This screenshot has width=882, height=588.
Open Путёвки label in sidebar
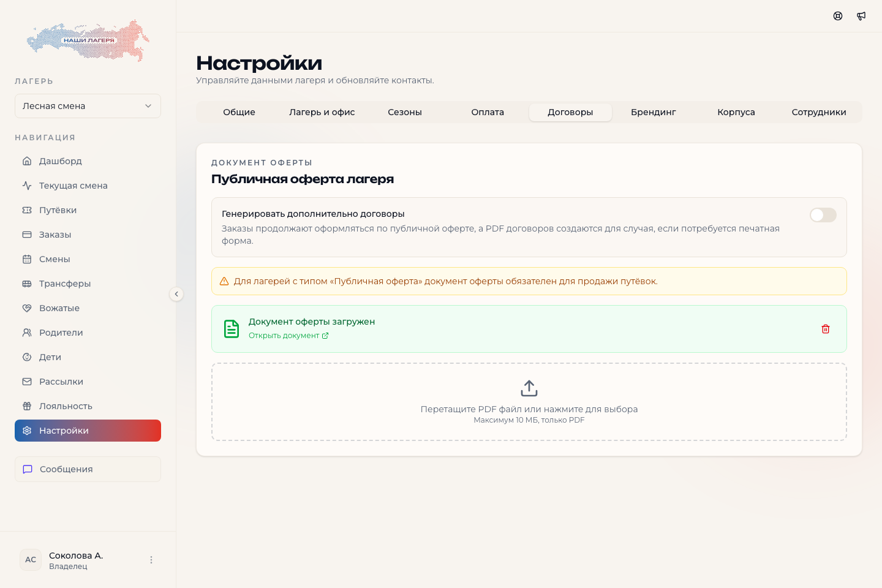(58, 210)
